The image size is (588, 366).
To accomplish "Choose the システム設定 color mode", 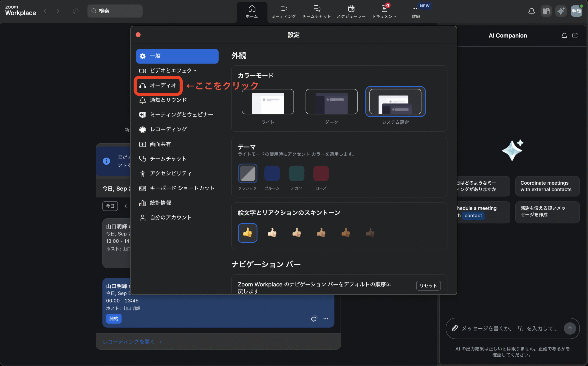I will pyautogui.click(x=395, y=102).
